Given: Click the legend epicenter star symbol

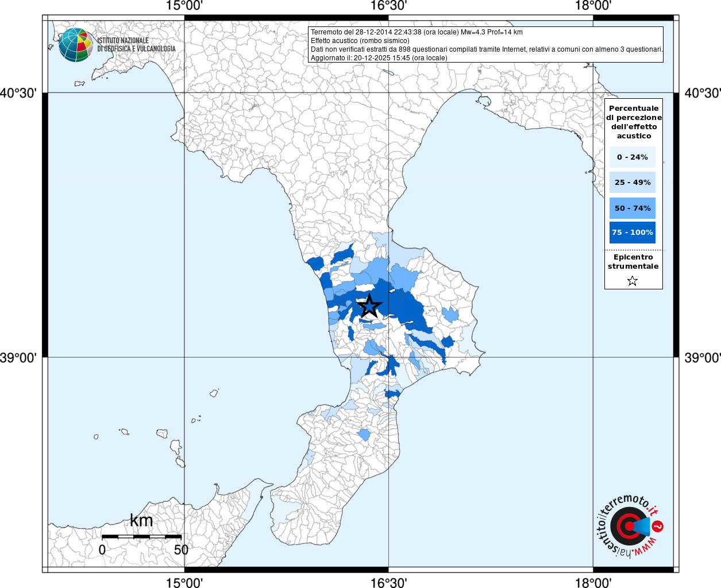Looking at the screenshot, I should coord(633,281).
